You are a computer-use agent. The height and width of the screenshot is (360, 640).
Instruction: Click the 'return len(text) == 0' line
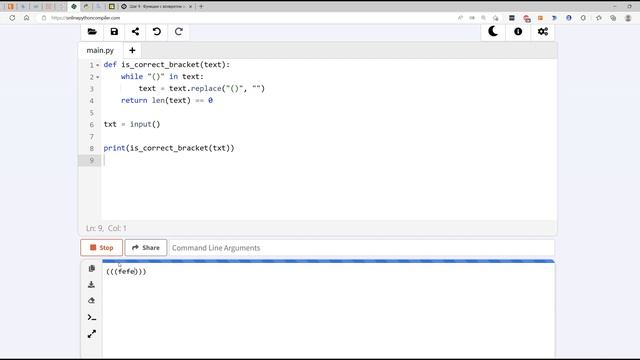pos(167,100)
